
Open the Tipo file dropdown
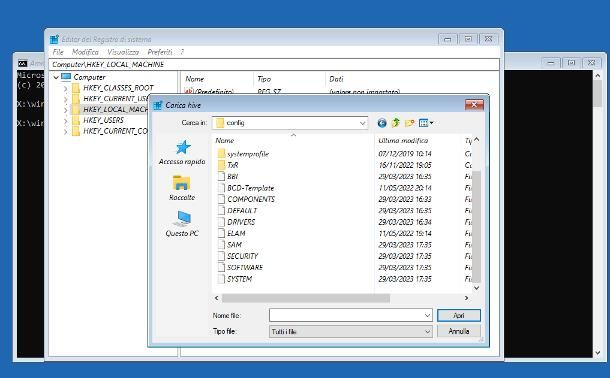(351, 332)
